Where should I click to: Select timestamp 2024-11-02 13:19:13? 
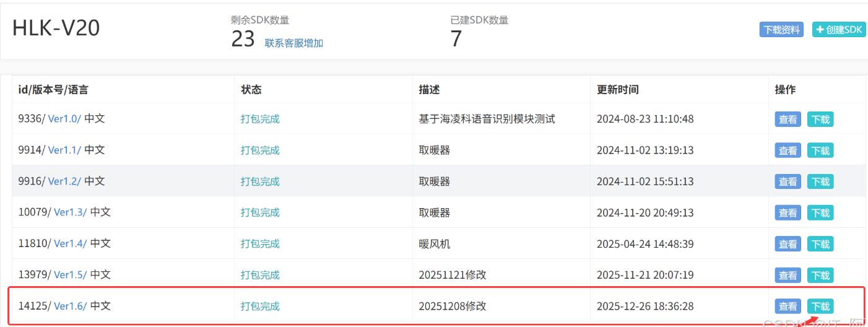point(645,150)
